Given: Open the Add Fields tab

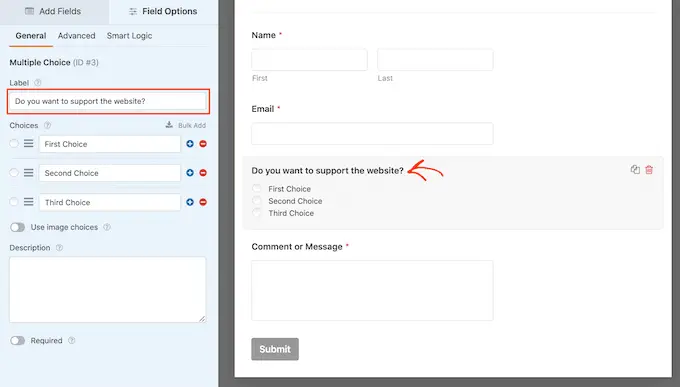Looking at the screenshot, I should 54,12.
